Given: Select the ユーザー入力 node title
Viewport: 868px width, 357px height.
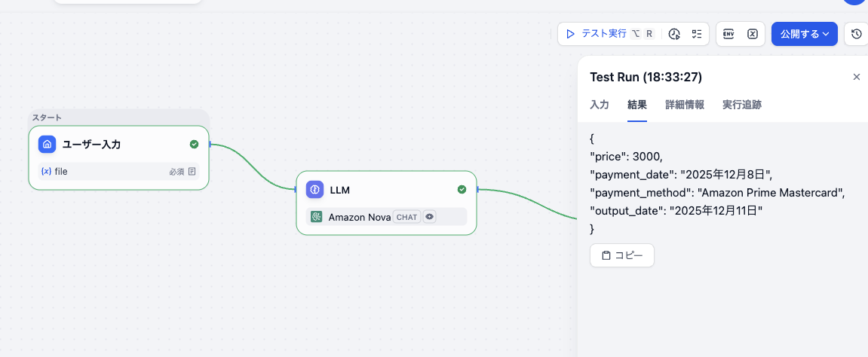Looking at the screenshot, I should (91, 145).
